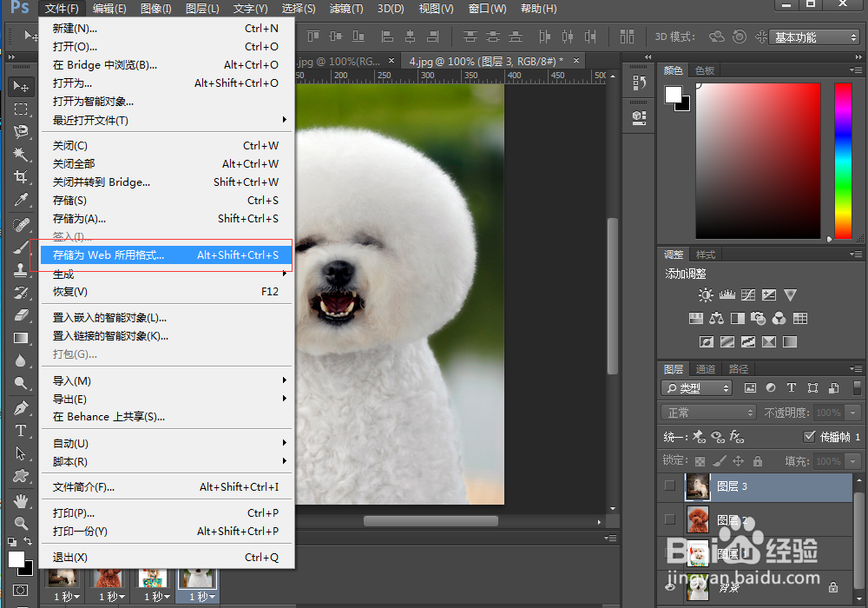Open the 基本功能 workspace dropdown
The height and width of the screenshot is (608, 868).
click(815, 37)
